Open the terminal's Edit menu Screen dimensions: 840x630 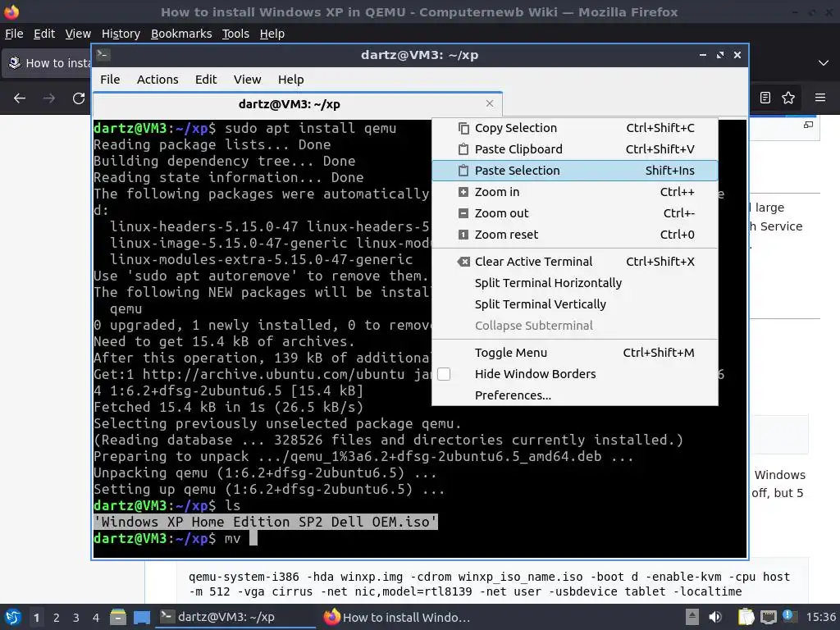tap(206, 80)
